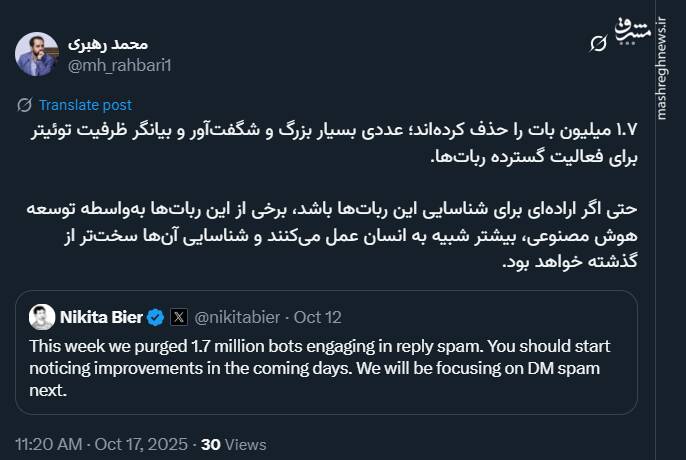This screenshot has width=686, height=460.
Task: Click the Grok circle-slash icon at top right
Action: (x=599, y=43)
